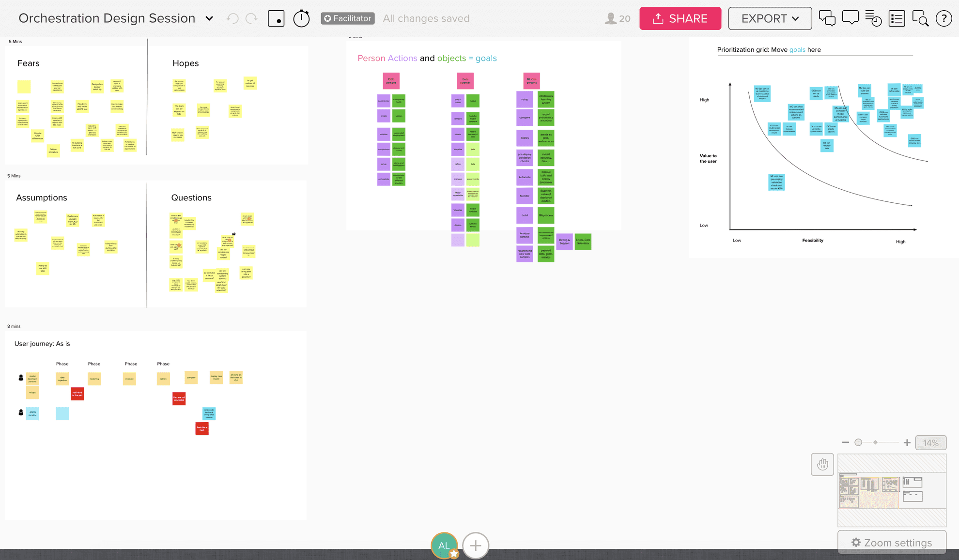959x560 pixels.
Task: Click the plus button beside AL avatar
Action: tap(476, 545)
